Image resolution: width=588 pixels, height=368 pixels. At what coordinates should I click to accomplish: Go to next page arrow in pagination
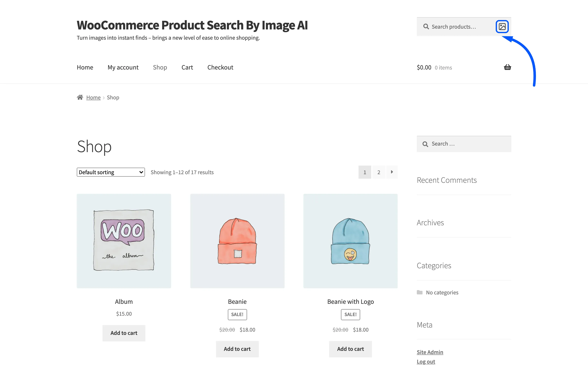tap(392, 172)
